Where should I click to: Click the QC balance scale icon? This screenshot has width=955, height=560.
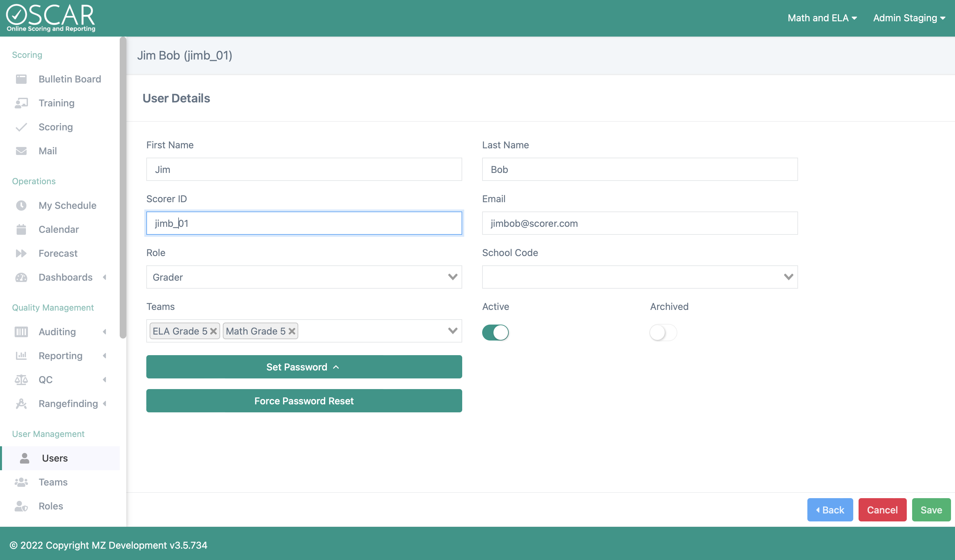21,380
